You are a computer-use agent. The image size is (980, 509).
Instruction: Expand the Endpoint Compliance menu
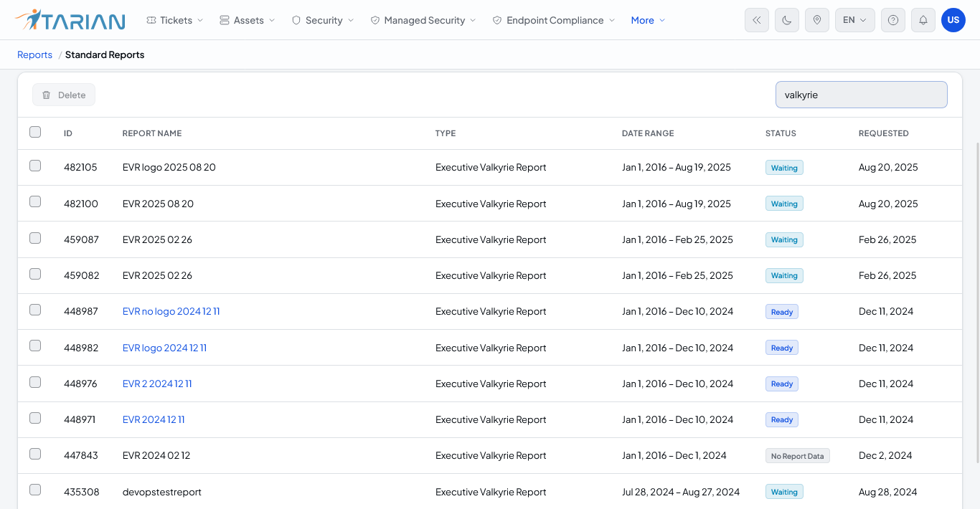pos(554,20)
